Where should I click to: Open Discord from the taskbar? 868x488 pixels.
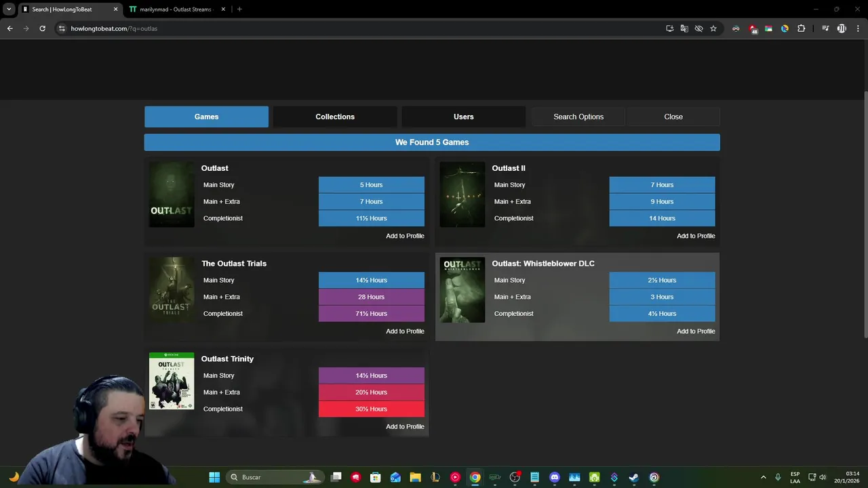coord(555,477)
